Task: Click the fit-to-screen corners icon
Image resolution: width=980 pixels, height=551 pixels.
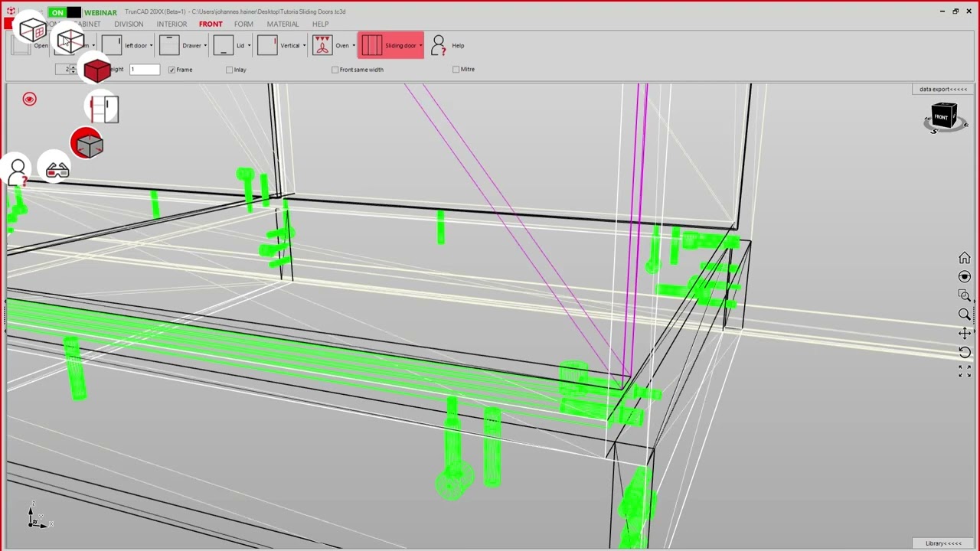Action: tap(964, 371)
